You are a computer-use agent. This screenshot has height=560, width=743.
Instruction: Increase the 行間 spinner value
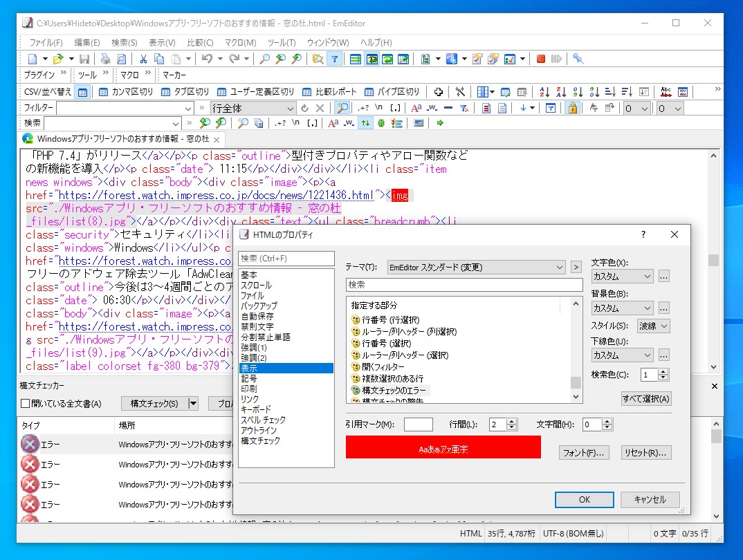pos(512,421)
